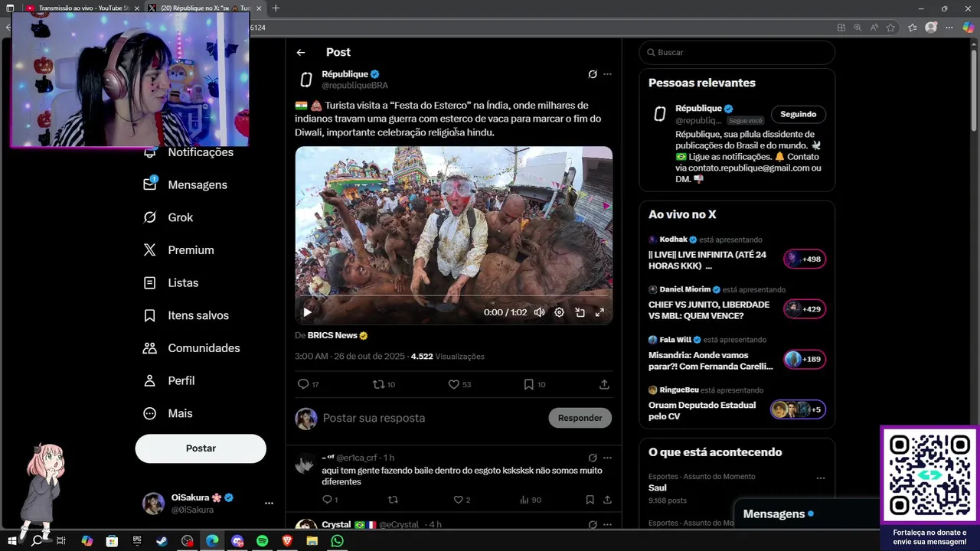The width and height of the screenshot is (980, 551).
Task: Open Grok icon on République post
Action: 592,74
